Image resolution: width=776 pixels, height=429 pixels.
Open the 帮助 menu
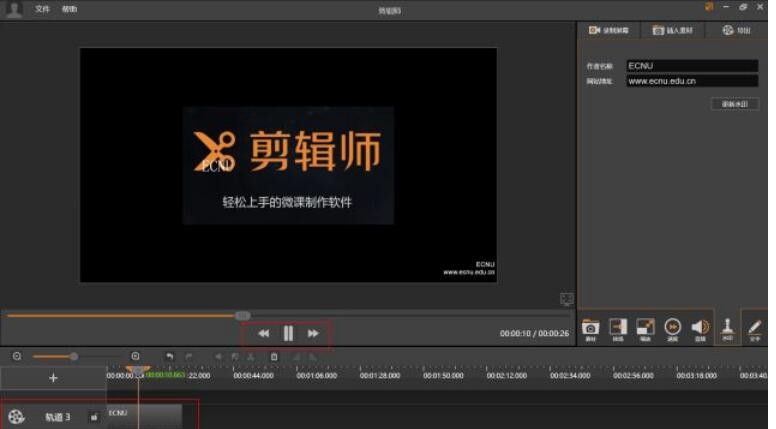(x=69, y=9)
